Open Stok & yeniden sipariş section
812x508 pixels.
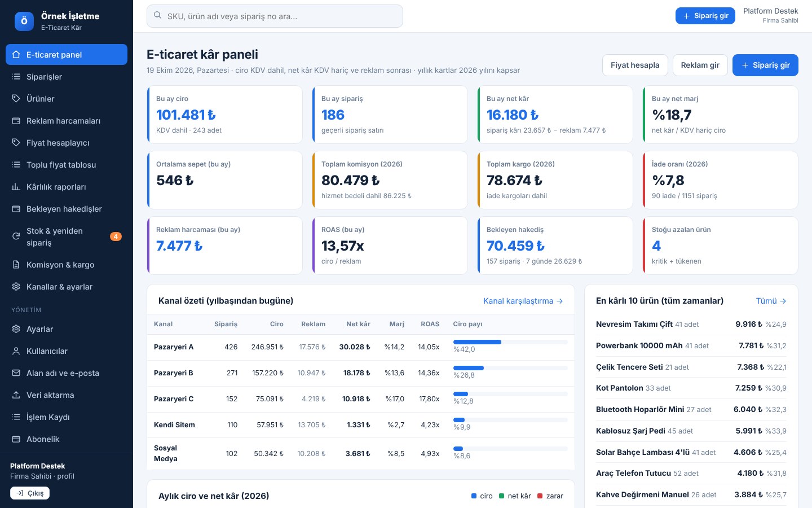click(67, 237)
